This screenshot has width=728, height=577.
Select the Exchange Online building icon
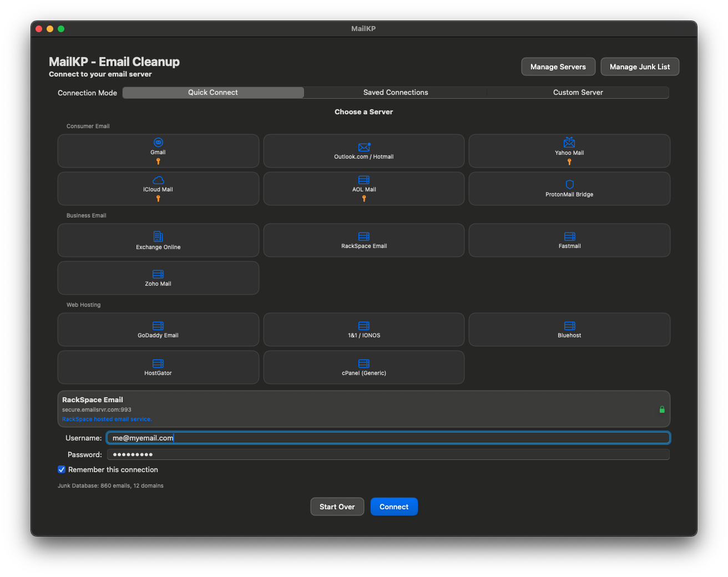click(158, 236)
